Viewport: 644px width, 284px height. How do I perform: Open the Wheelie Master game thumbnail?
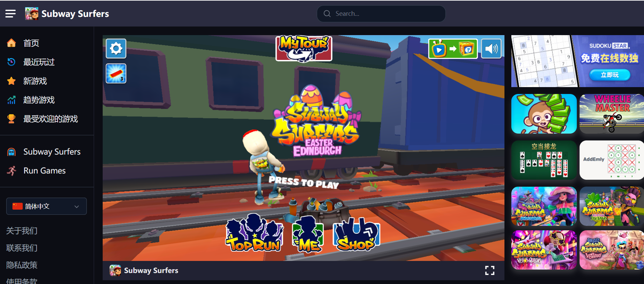tap(612, 114)
